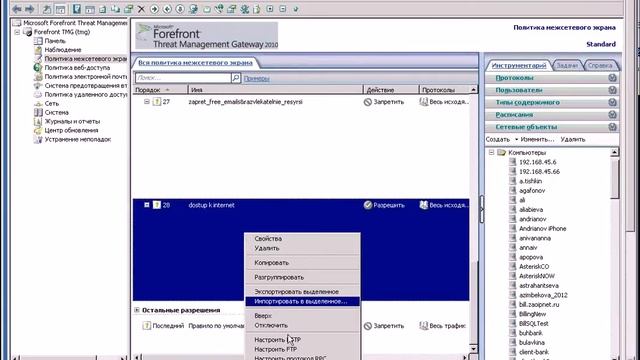Click the rules list scroll-down arrow
The image size is (640, 360).
pos(473,348)
